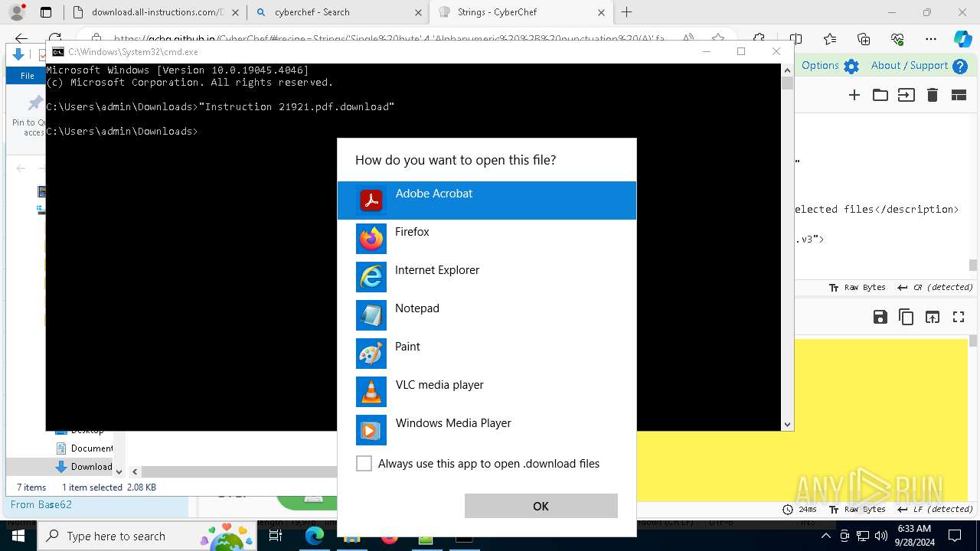Replace input with output in CyberChef
This screenshot has height=551, width=980.
[x=933, y=317]
